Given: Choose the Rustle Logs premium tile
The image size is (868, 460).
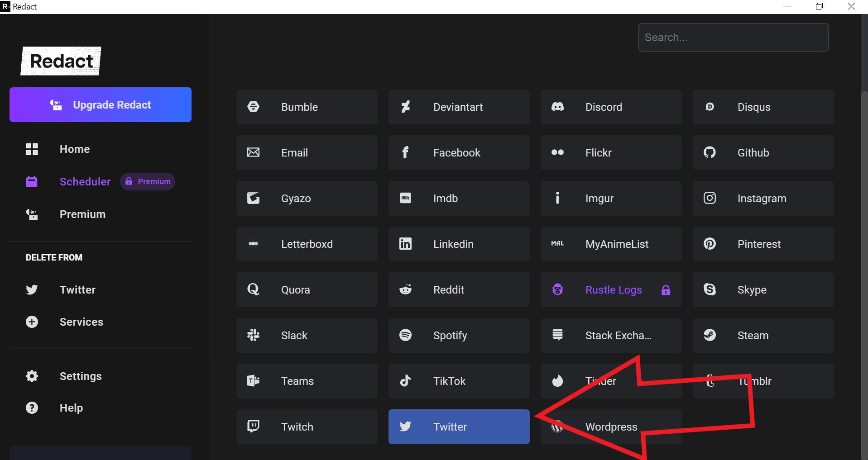Looking at the screenshot, I should [611, 289].
